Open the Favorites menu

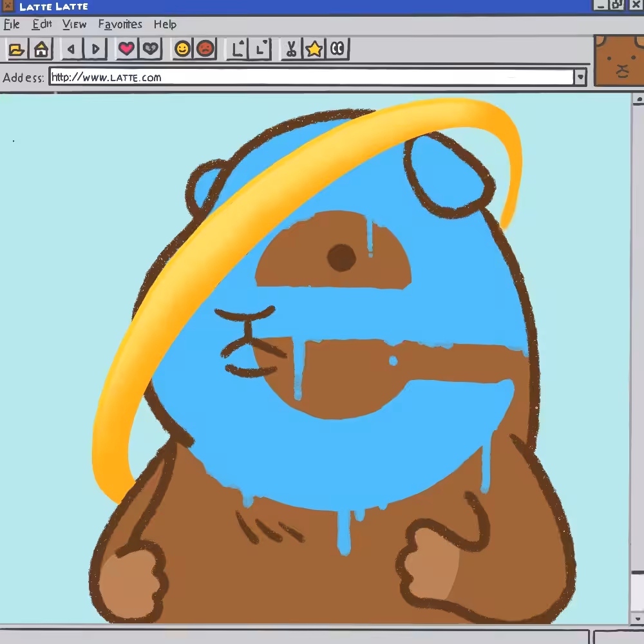click(x=120, y=24)
